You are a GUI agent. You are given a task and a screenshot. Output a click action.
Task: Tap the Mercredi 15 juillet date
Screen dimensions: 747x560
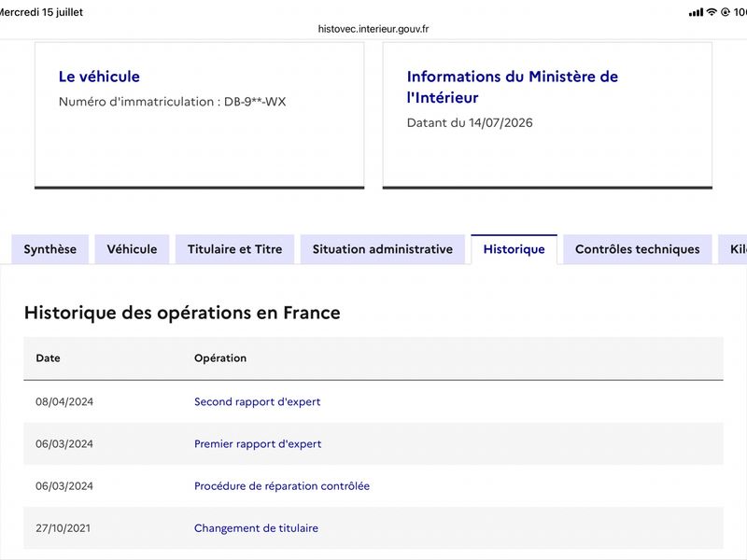coord(41,12)
